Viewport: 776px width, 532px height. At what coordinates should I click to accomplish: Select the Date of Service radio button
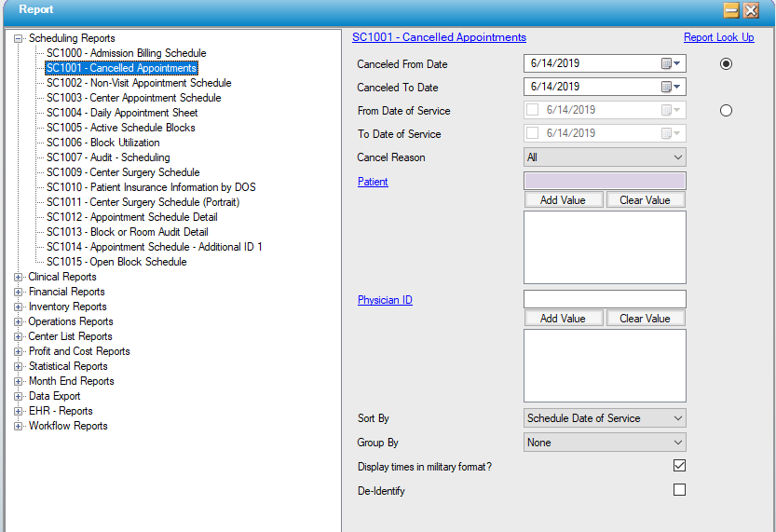[726, 111]
